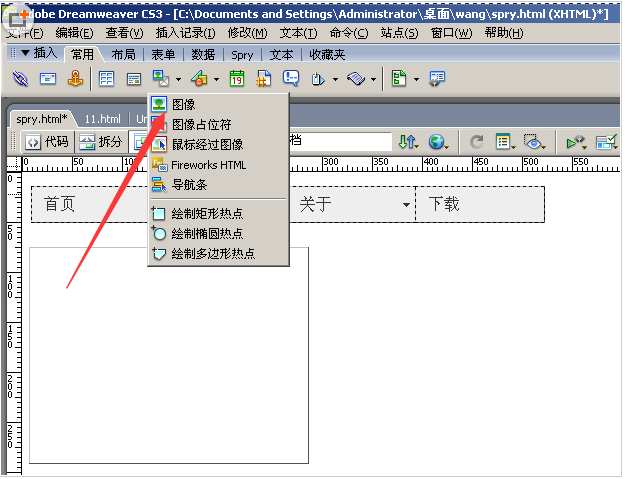Select 图像 from the images menu
625x479 pixels.
pyautogui.click(x=218, y=105)
